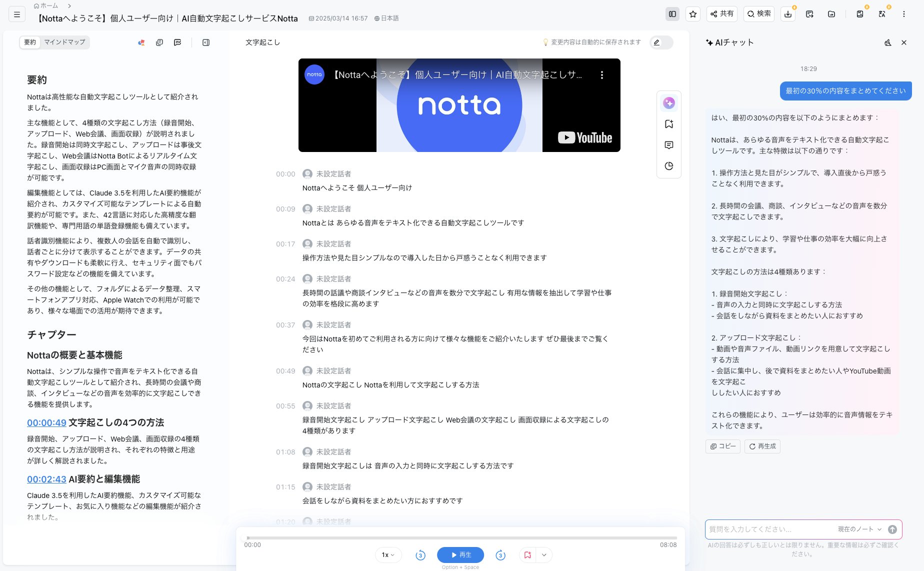Screen dimensions: 924x571
Task: Click the audio progress bar
Action: coord(461,538)
